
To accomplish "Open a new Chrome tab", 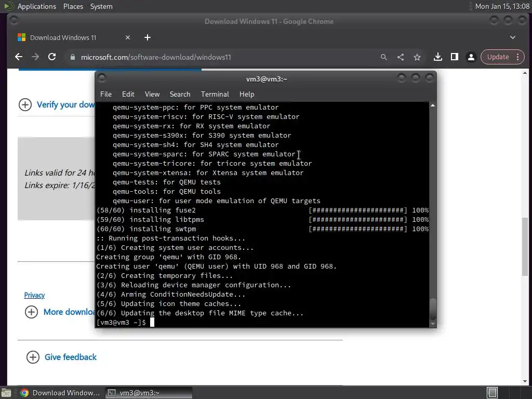I will tap(147, 37).
